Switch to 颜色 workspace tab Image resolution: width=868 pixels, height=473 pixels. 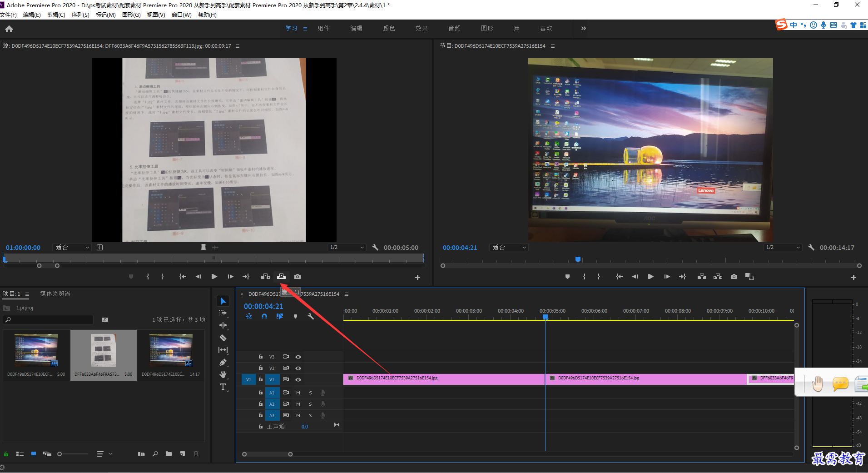pos(389,28)
